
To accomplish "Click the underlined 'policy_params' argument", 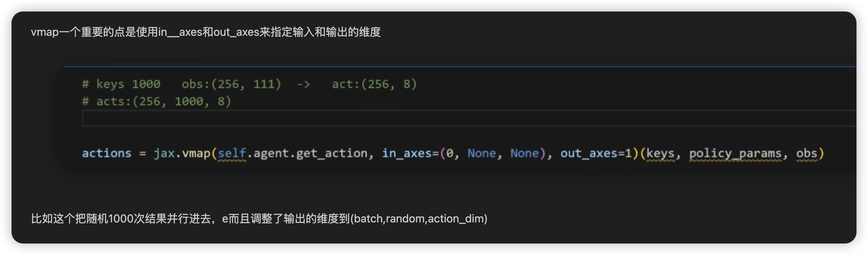I will click(x=735, y=154).
